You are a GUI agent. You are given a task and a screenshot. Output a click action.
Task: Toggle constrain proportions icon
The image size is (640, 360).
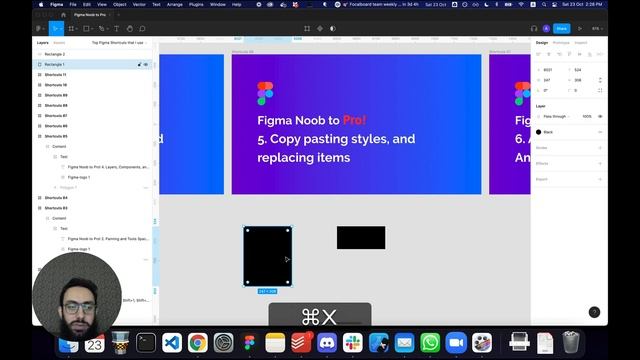pyautogui.click(x=600, y=80)
